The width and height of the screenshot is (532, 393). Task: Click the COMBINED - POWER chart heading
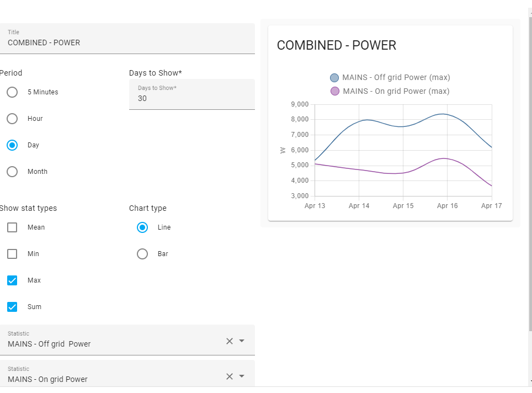coord(337,45)
